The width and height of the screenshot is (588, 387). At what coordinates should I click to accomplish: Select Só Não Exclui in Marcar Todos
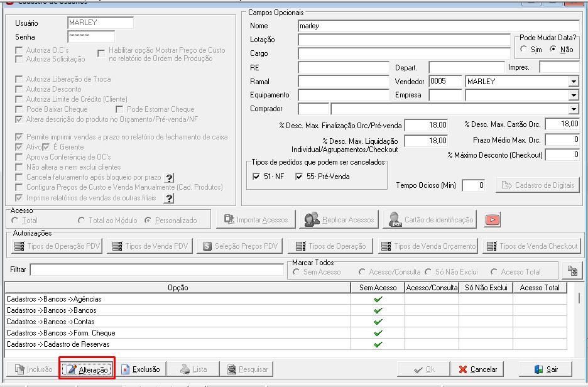pyautogui.click(x=428, y=272)
